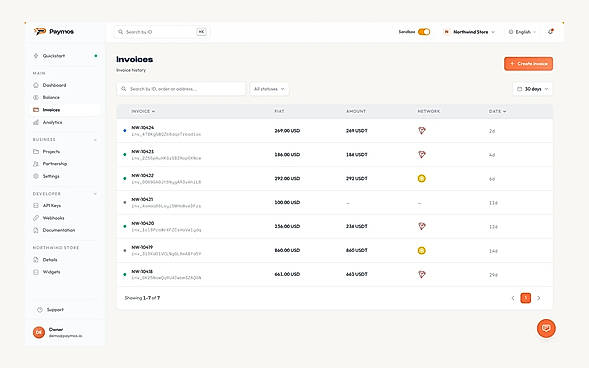Click the Widgets icon
Viewport: 589px width, 368px height.
(36, 272)
